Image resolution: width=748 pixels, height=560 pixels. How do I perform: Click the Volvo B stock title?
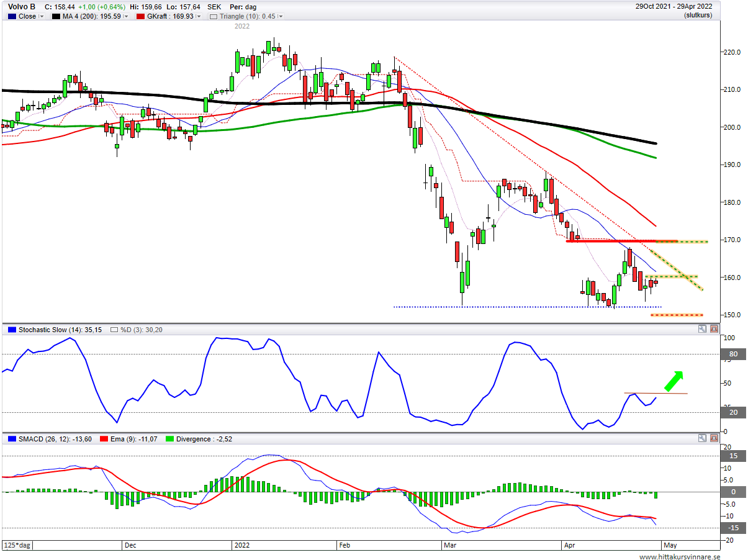pos(20,7)
